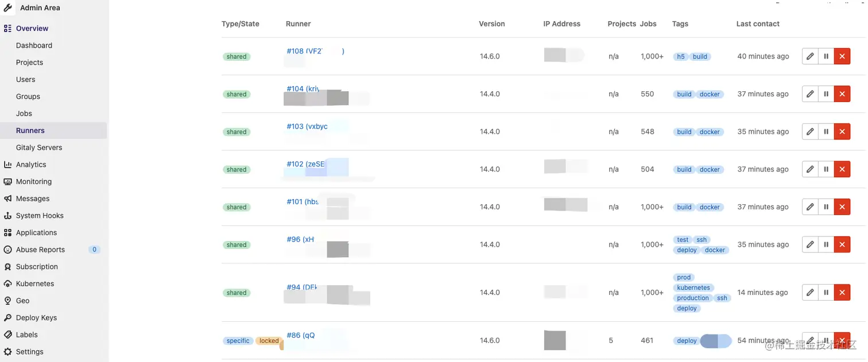Open runner #96 link

point(300,239)
